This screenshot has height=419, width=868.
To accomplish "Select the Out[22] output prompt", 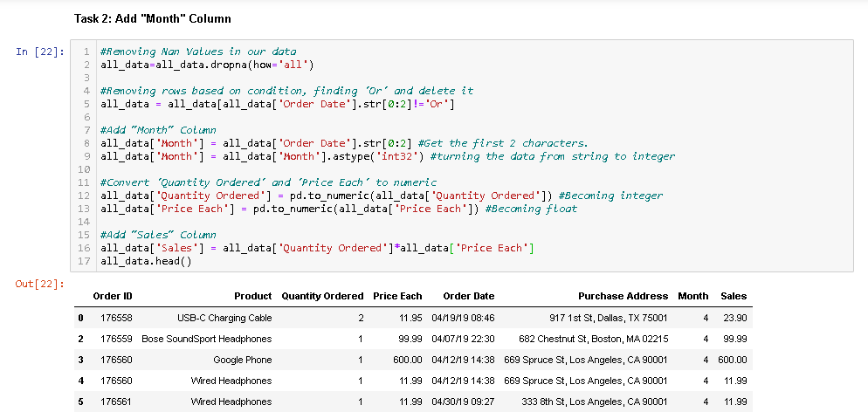I will point(40,284).
